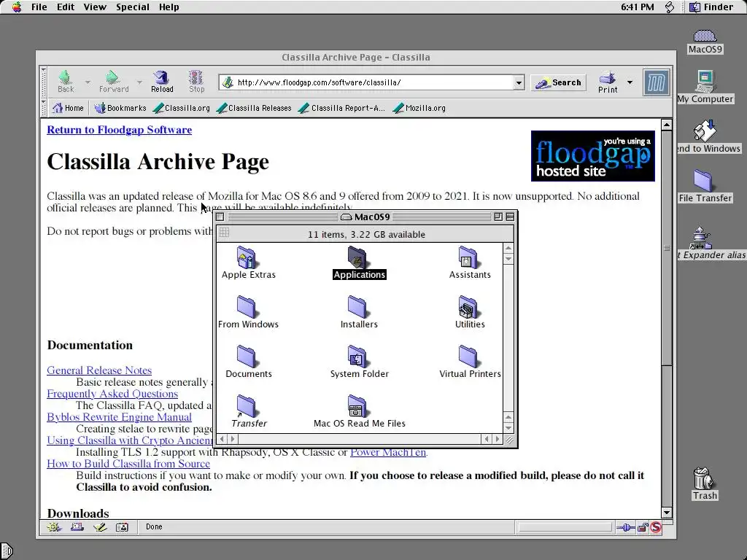Click the Navigator component status bar icon

tap(54, 527)
